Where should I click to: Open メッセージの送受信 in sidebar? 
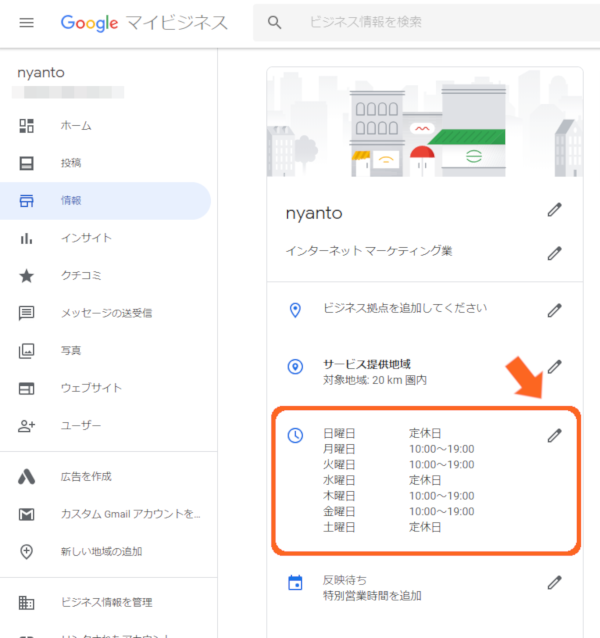[105, 313]
